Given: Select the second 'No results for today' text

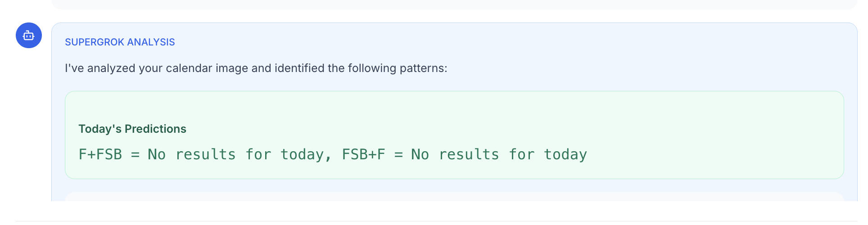Looking at the screenshot, I should (499, 154).
